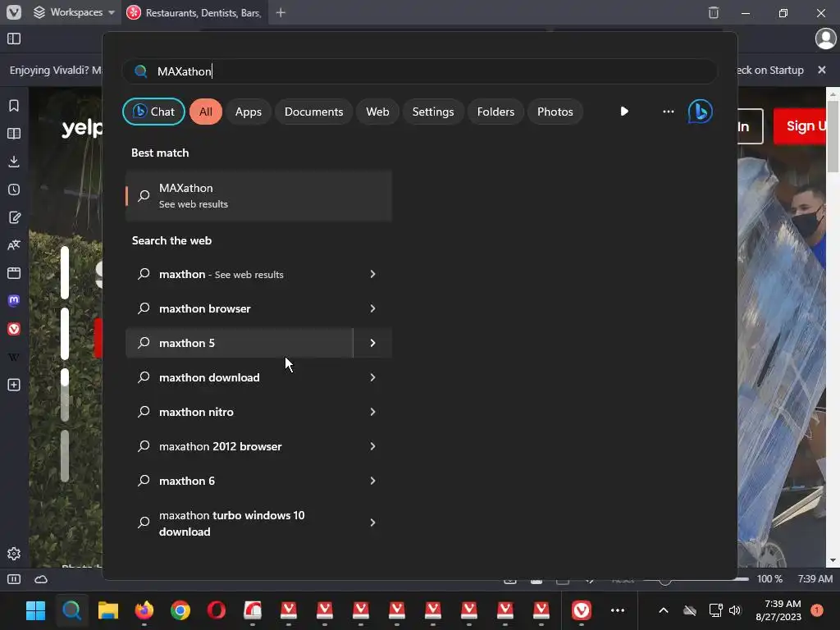840x630 pixels.
Task: Switch to the Apps filter
Action: (x=248, y=112)
